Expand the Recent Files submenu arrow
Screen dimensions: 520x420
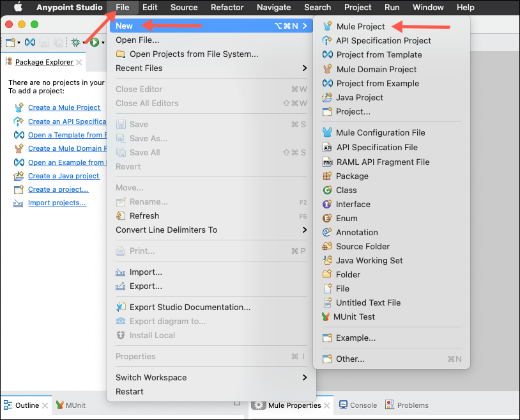[x=305, y=68]
